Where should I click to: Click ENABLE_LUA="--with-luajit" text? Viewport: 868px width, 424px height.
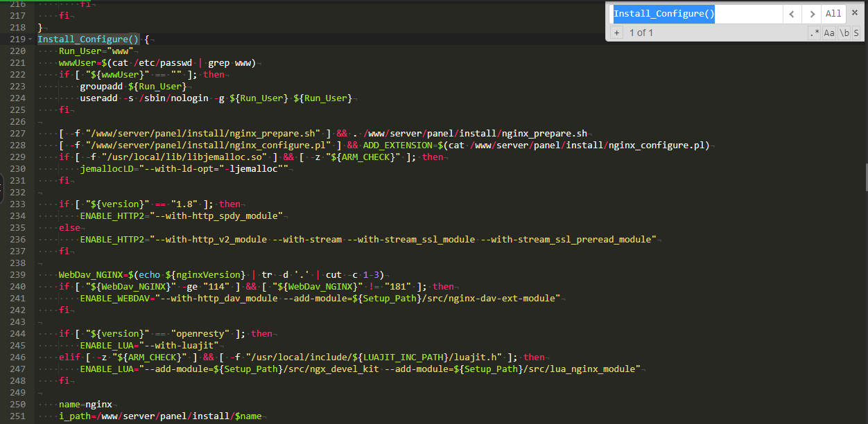click(150, 346)
